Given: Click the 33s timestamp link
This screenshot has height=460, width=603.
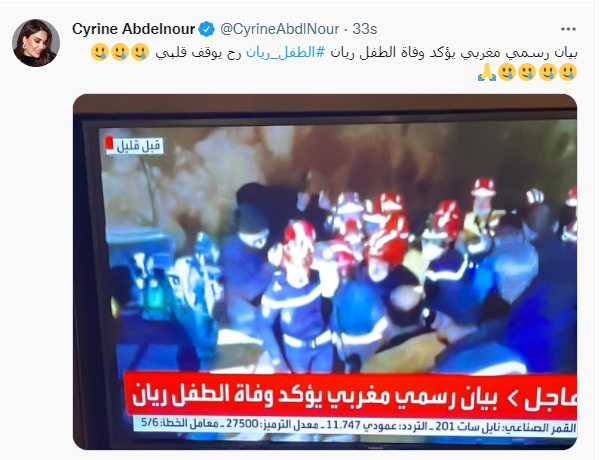Looking at the screenshot, I should pos(365,29).
